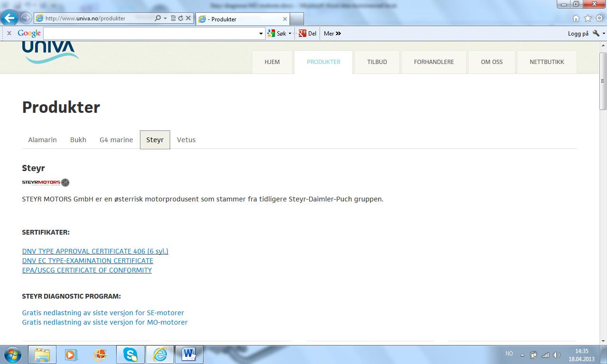Open EPA/USCG Certificate of Conformity link

[x=87, y=270]
